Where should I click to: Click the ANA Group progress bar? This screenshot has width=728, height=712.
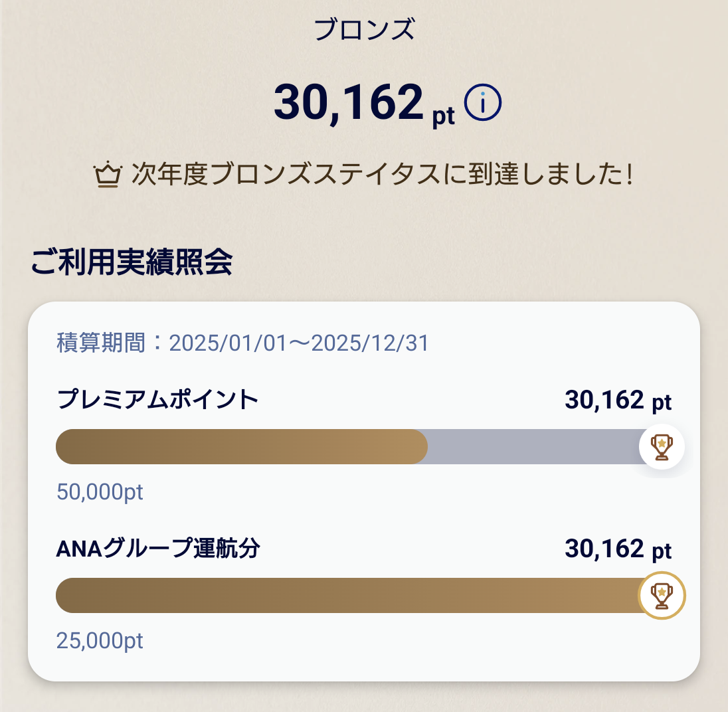[347, 596]
